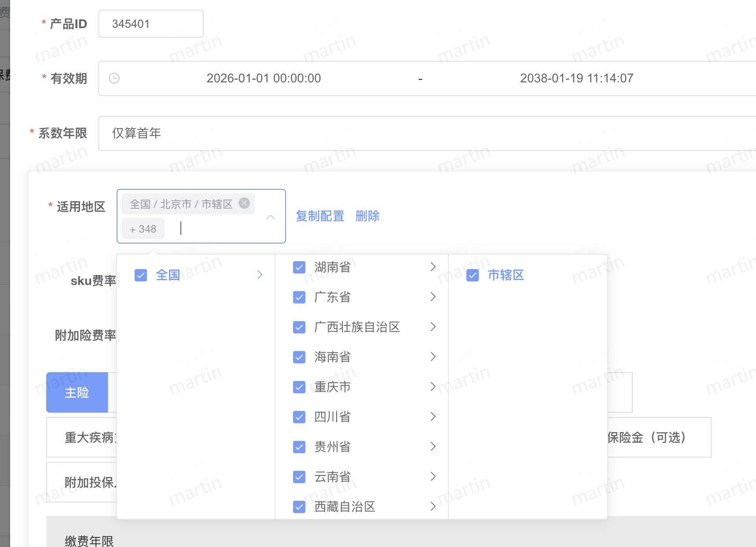Click the clock icon in validity period field
This screenshot has height=547, width=756.
click(x=114, y=78)
